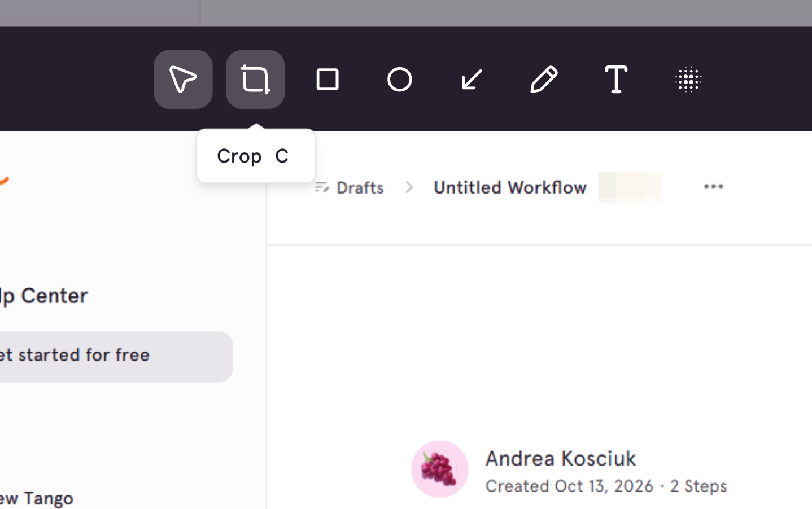Enable the blur pixelate tool
The width and height of the screenshot is (812, 509).
click(x=688, y=80)
